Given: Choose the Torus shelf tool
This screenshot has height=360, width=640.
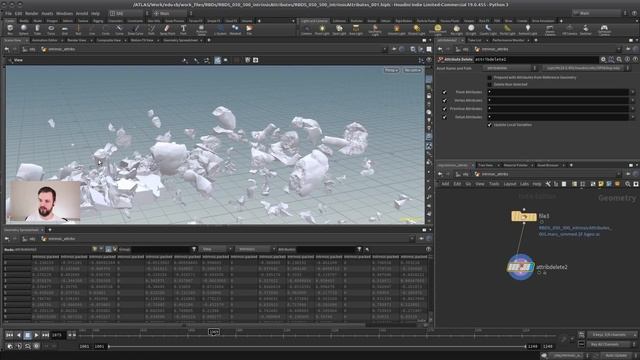Looking at the screenshot, I should point(51,29).
